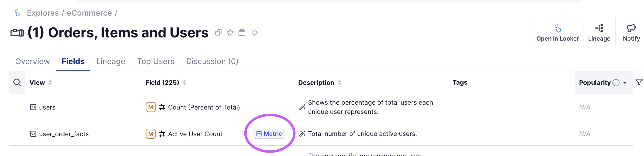Star the Orders, Items and Users explore
This screenshot has width=644, height=156.
(230, 33)
